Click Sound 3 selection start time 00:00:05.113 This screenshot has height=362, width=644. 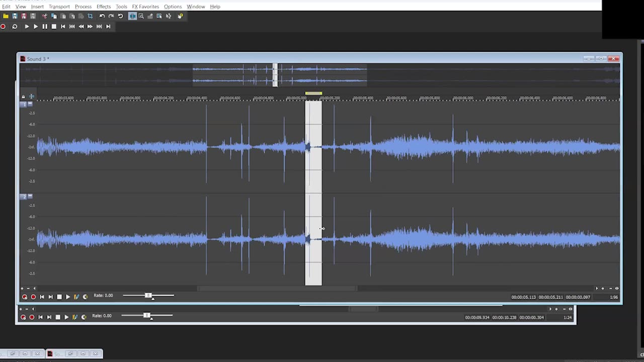click(524, 297)
